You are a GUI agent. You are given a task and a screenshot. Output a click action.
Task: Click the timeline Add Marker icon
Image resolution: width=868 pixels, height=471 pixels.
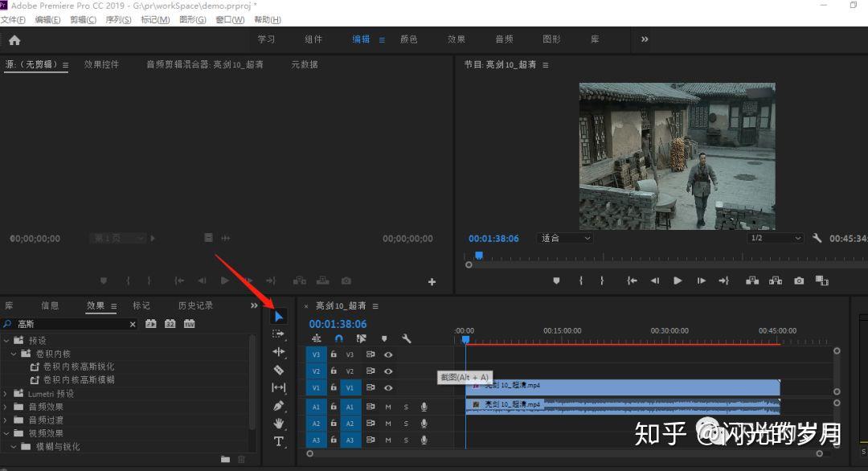coord(383,338)
